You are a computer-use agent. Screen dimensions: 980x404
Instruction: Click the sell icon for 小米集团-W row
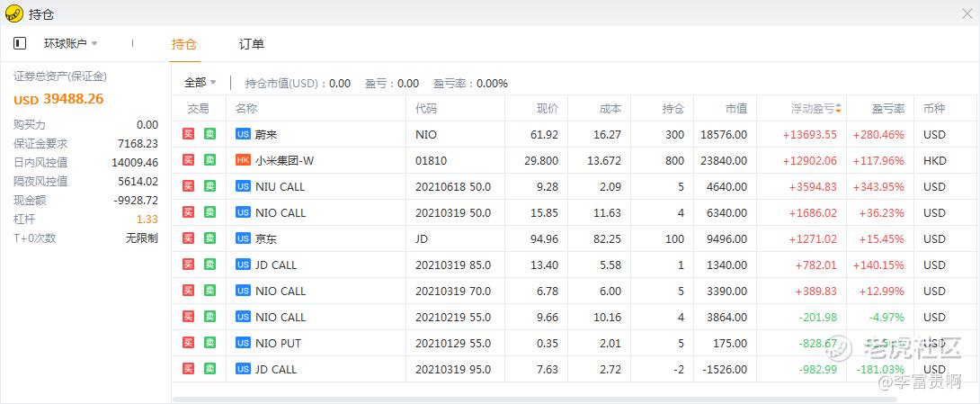point(210,160)
